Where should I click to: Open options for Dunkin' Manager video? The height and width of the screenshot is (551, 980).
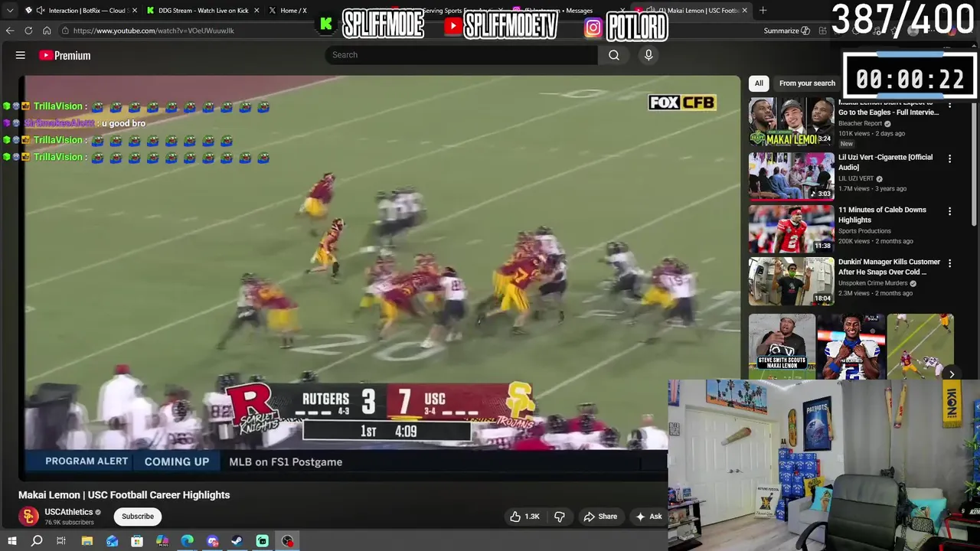pos(950,263)
